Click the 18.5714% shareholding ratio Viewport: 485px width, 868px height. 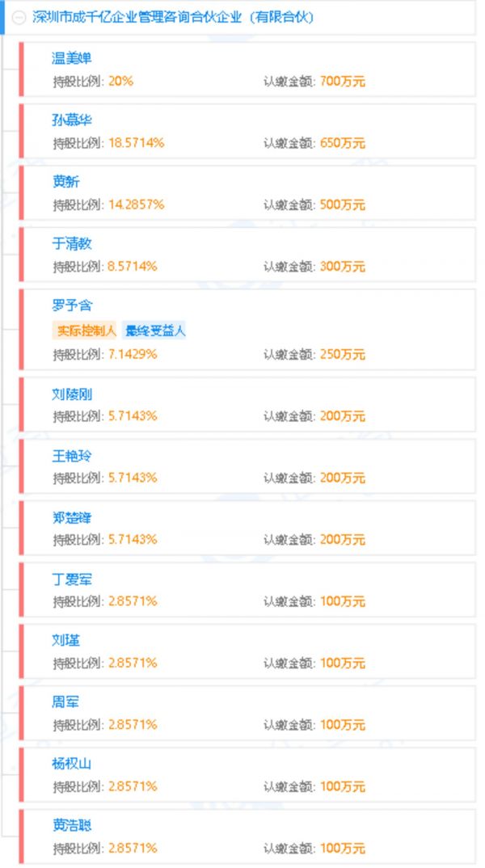coord(136,143)
